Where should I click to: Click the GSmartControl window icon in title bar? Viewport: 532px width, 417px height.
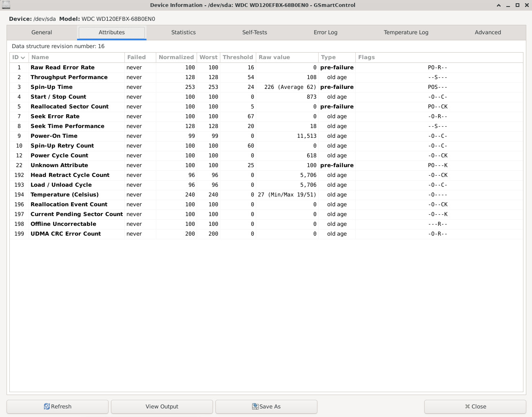tap(6, 5)
